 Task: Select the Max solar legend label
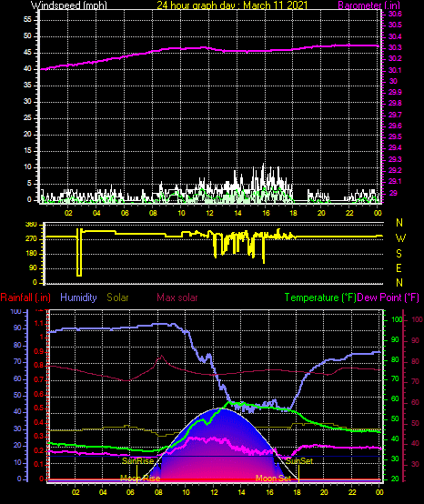(x=177, y=297)
